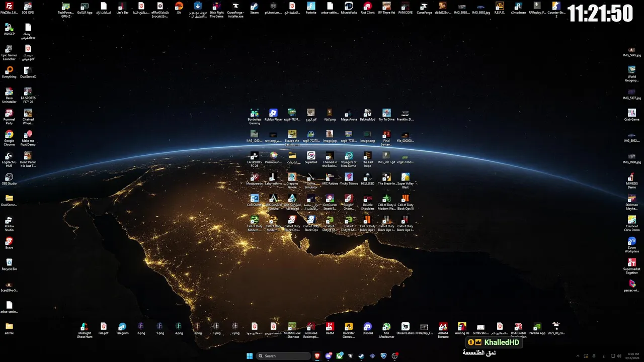Open the Rockstar Games Launcher shortcut
Viewport: 644px width, 362px height.
click(349, 330)
